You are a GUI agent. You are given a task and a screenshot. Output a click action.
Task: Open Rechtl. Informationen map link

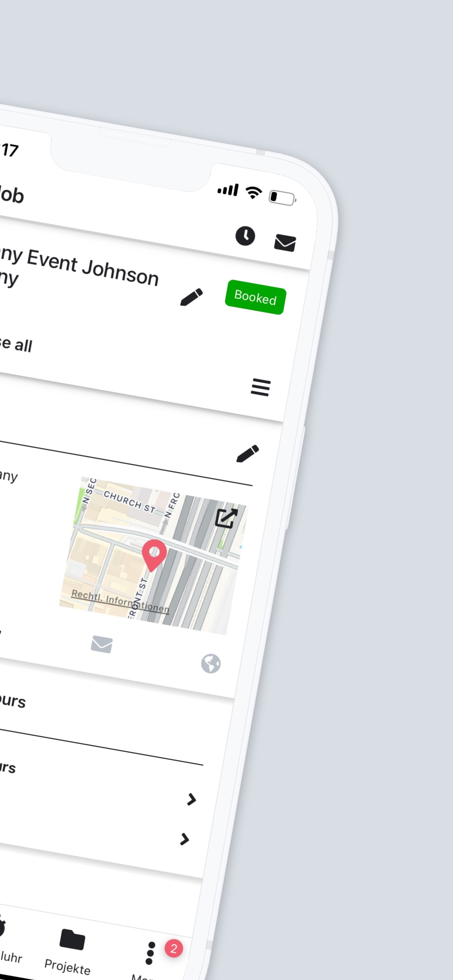(120, 601)
